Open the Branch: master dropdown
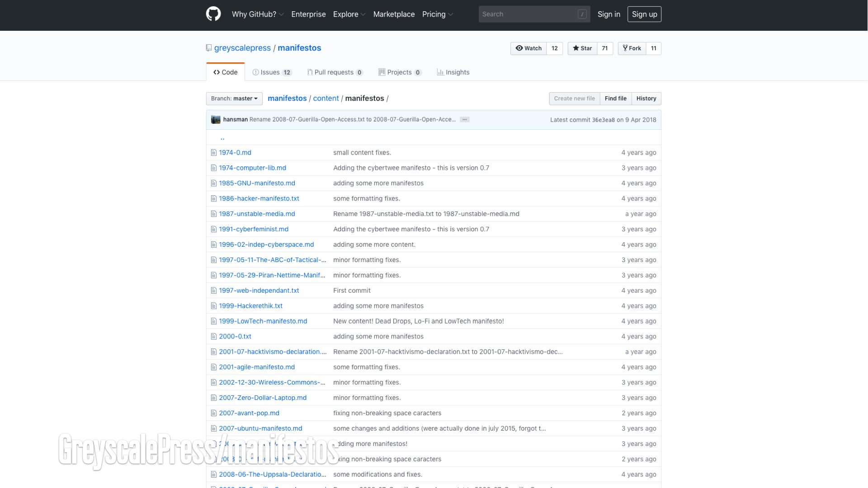 click(x=234, y=99)
